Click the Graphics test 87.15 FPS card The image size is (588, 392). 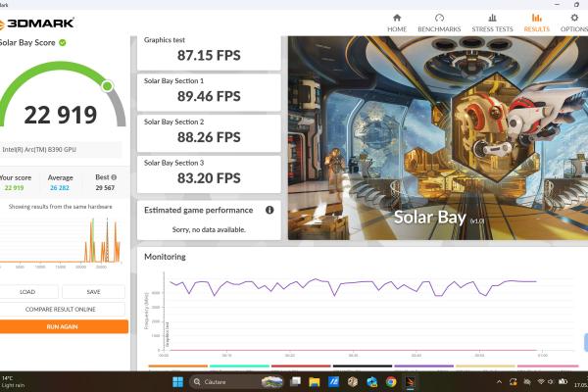(x=209, y=52)
